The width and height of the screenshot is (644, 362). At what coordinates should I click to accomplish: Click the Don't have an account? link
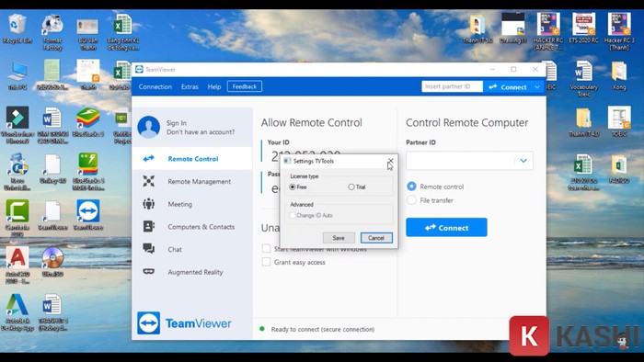201,132
